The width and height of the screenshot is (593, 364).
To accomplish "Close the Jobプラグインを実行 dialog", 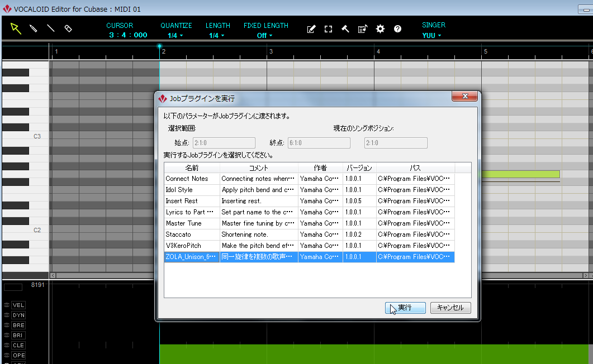I will tap(465, 96).
